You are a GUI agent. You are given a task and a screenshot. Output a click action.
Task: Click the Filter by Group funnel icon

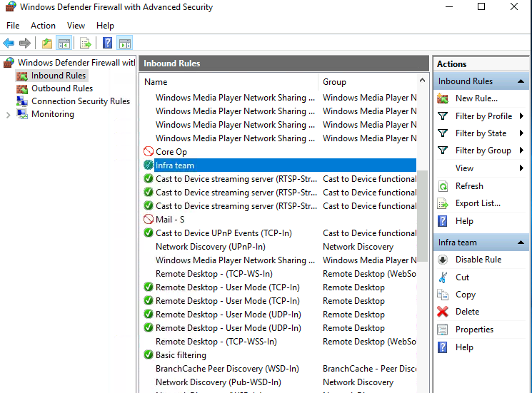point(443,150)
